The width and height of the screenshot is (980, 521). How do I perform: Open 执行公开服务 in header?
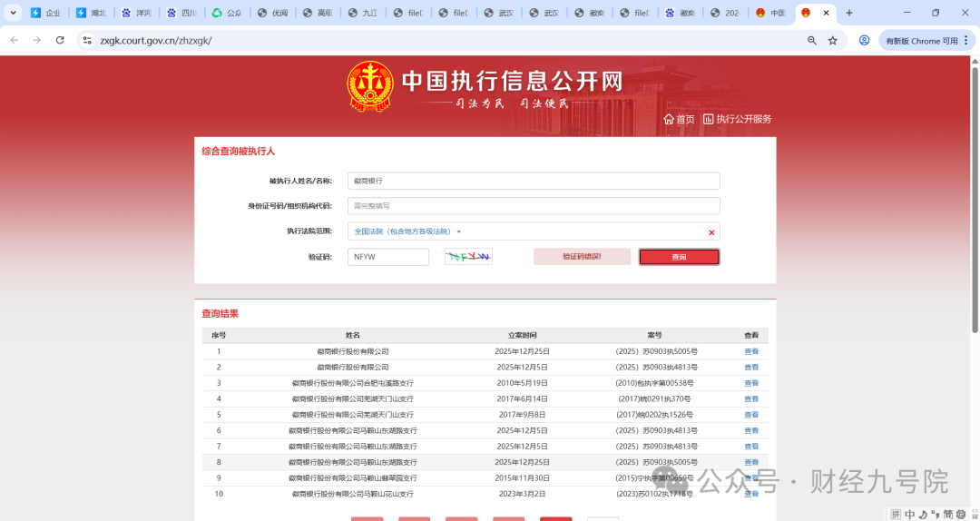[x=738, y=119]
